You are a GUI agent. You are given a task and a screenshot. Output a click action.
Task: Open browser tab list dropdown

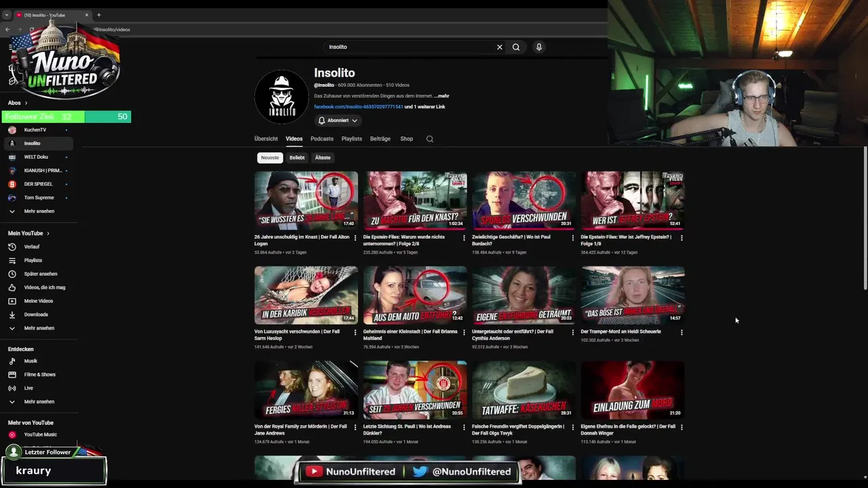[x=7, y=15]
